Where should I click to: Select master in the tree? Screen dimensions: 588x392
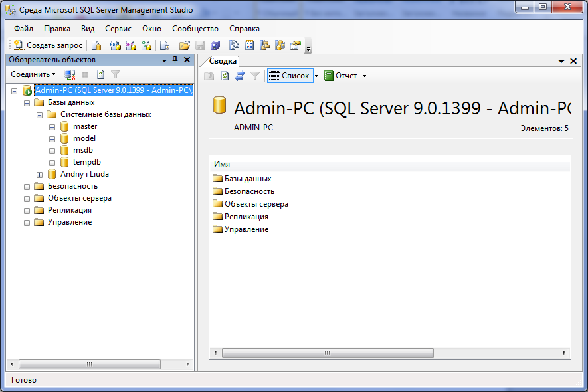pyautogui.click(x=85, y=126)
